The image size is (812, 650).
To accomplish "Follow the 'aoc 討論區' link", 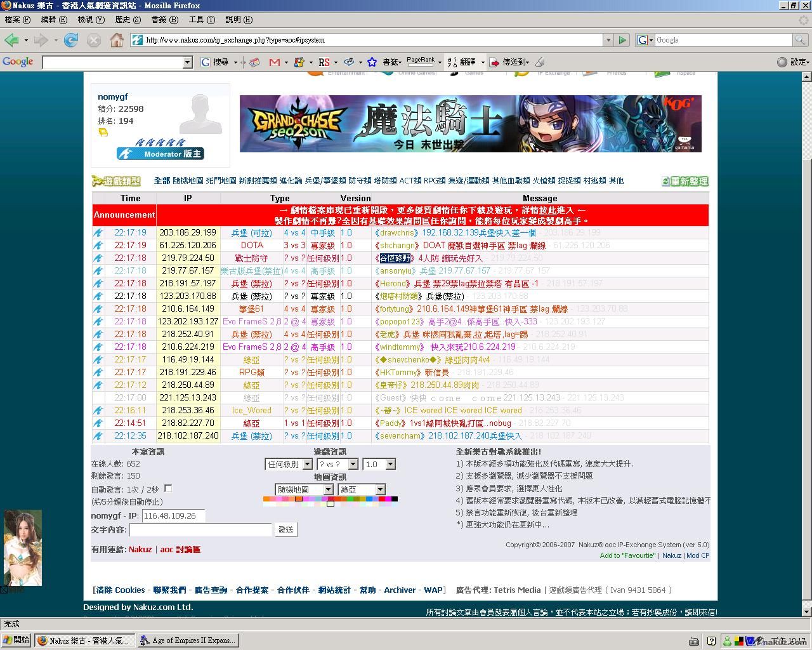I will coord(180,550).
